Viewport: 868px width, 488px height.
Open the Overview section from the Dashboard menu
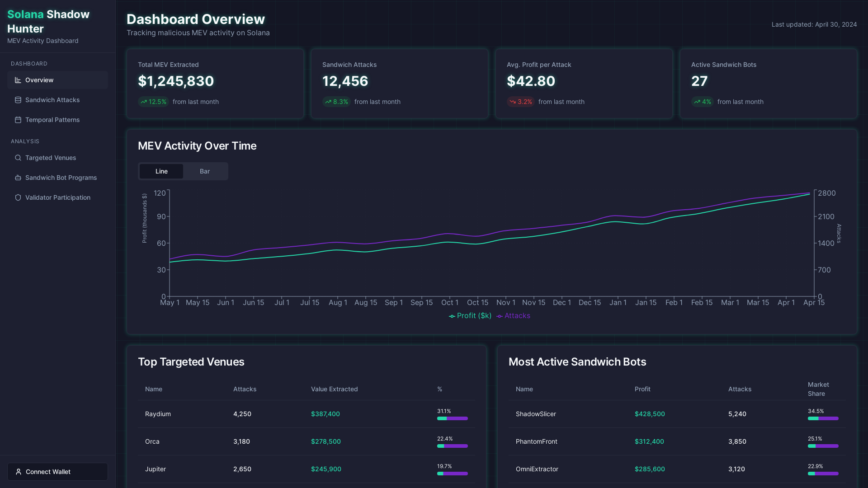click(x=39, y=80)
